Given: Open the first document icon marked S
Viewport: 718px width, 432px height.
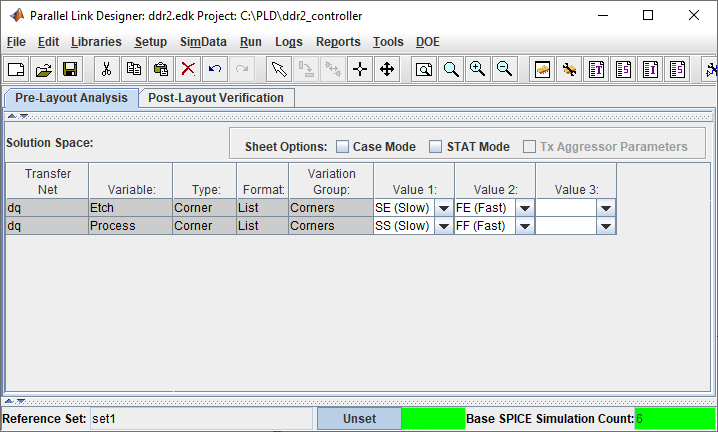Looking at the screenshot, I should [x=623, y=69].
